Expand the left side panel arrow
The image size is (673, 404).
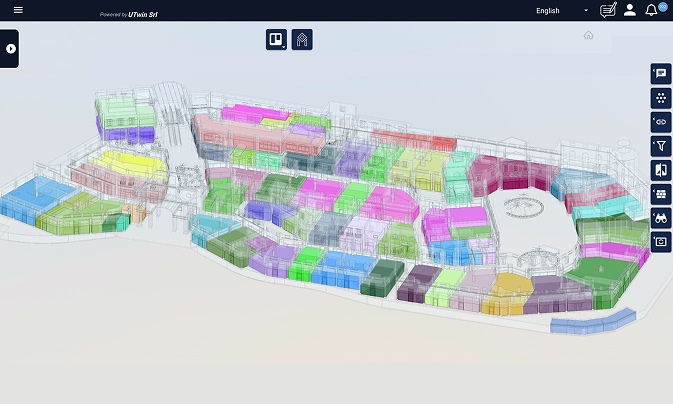(10, 49)
